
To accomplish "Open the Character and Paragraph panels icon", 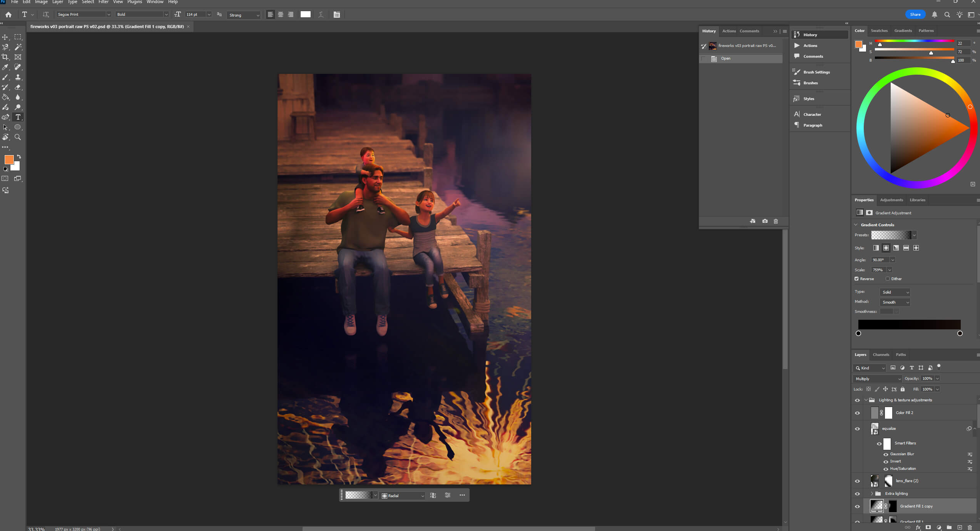I will tap(337, 15).
